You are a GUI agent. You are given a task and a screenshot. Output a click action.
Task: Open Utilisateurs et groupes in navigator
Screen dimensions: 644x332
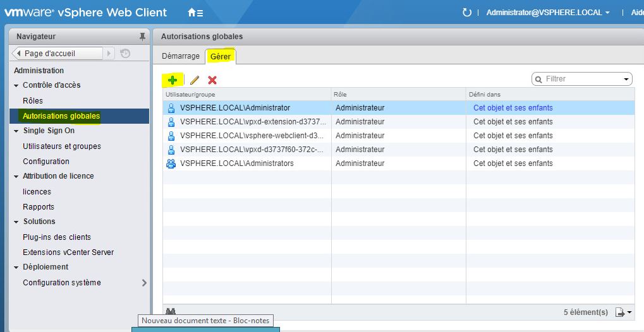[x=62, y=146]
